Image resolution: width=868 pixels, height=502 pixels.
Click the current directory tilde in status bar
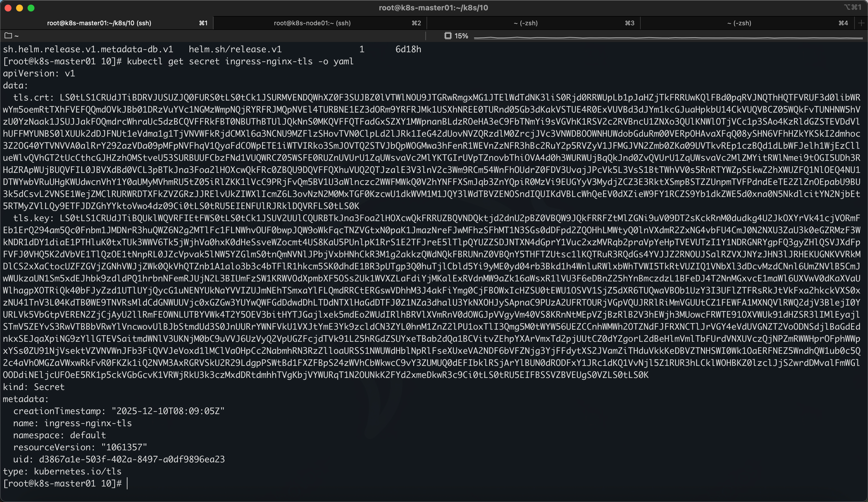click(17, 36)
